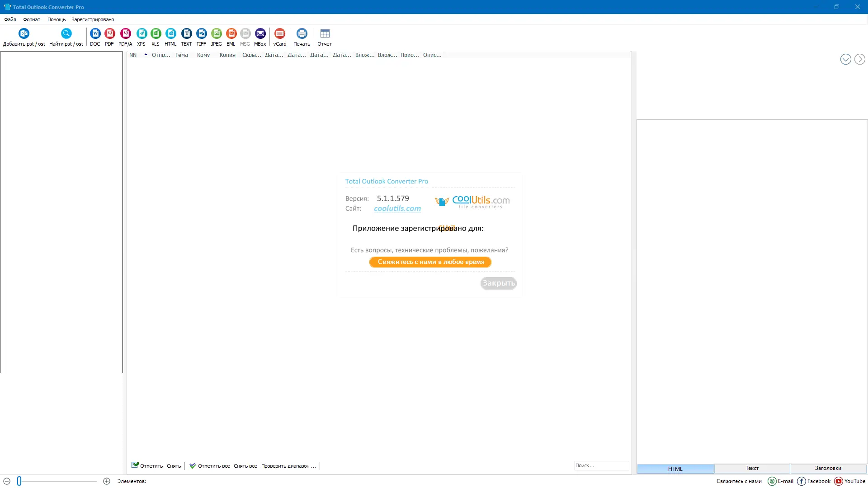Click the TIFF conversion icon
The image size is (868, 488).
[201, 34]
